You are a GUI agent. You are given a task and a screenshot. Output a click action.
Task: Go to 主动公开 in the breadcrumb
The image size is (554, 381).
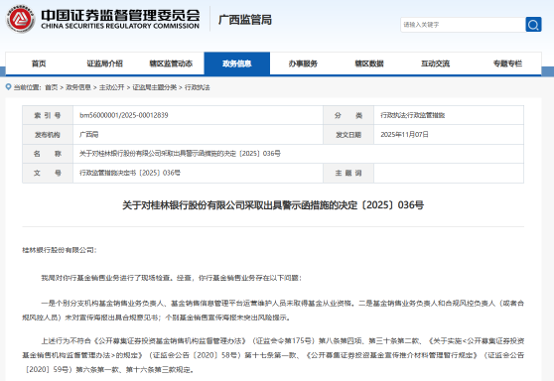[x=112, y=87]
